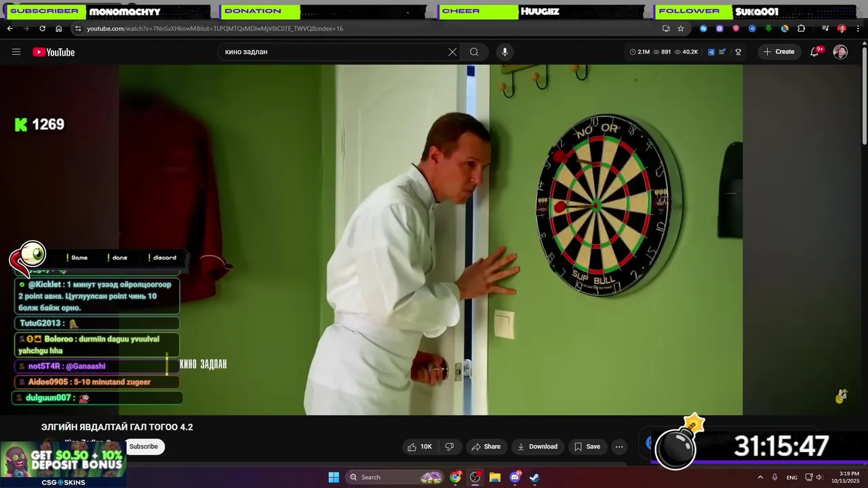
Task: Bookmark this page with the star
Action: [x=681, y=28]
